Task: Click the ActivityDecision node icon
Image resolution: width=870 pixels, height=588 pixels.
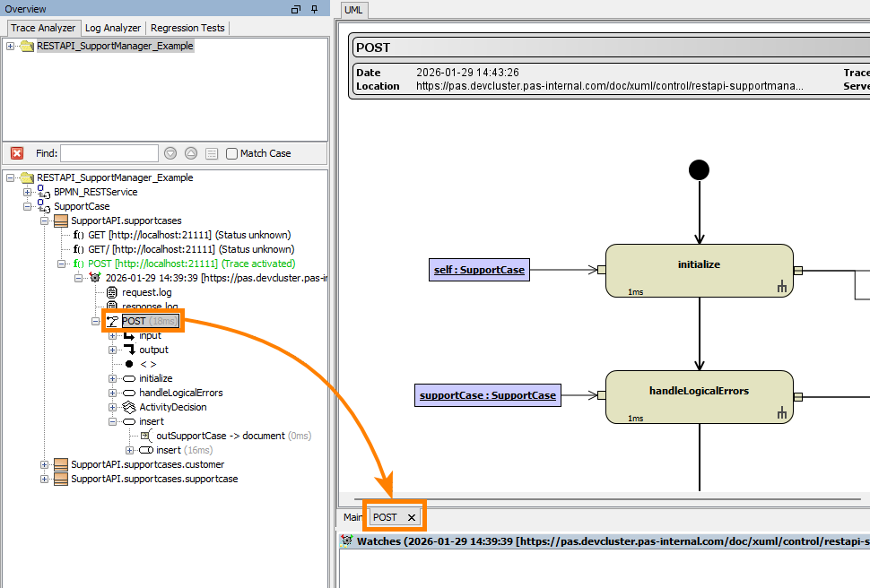Action: click(129, 407)
